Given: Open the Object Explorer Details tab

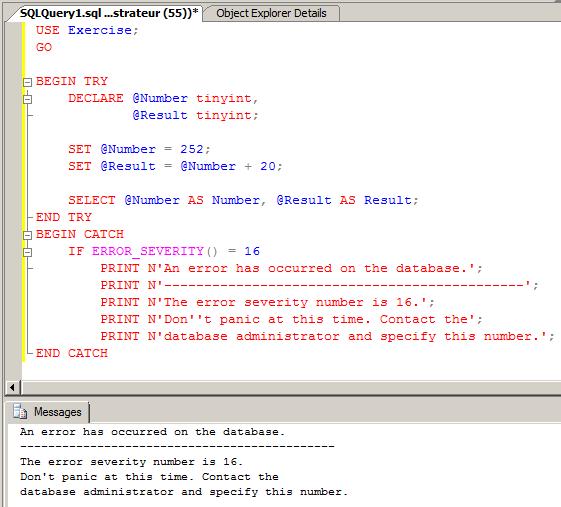Looking at the screenshot, I should (x=271, y=13).
